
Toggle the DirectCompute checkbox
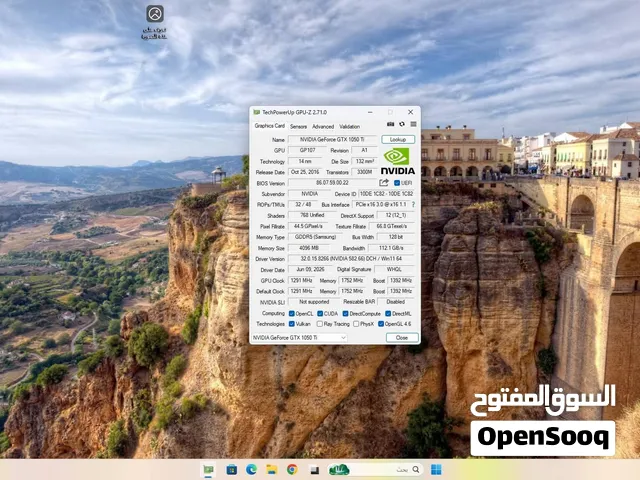click(x=345, y=313)
